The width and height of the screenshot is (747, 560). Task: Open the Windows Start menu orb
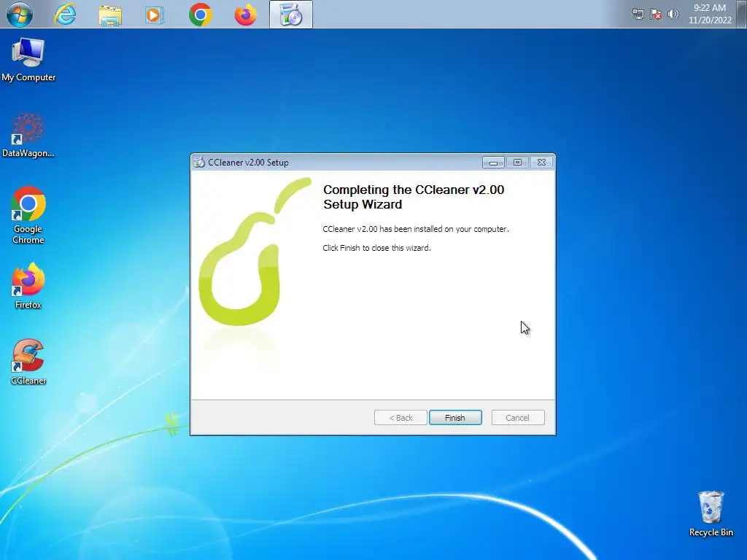pos(20,15)
